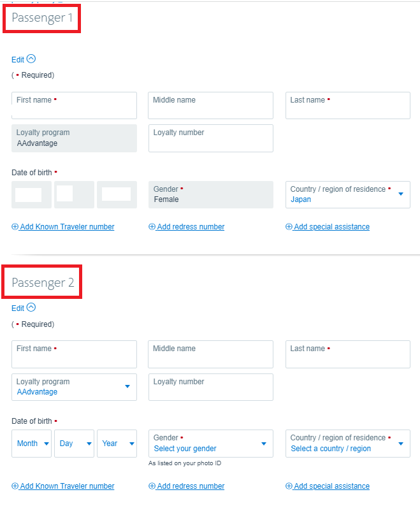Screen dimensions: 420x506
Task: Click plus icon for Passenger 1 redress number
Action: [152, 226]
